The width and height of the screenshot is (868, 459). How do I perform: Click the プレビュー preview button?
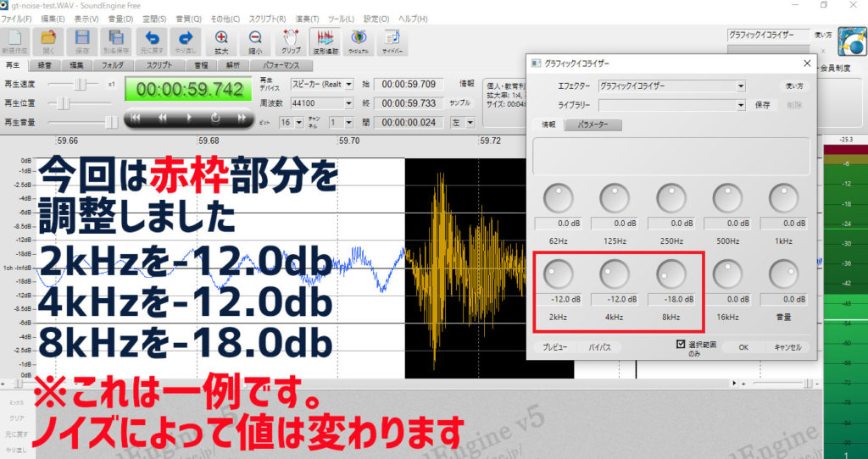tap(555, 347)
